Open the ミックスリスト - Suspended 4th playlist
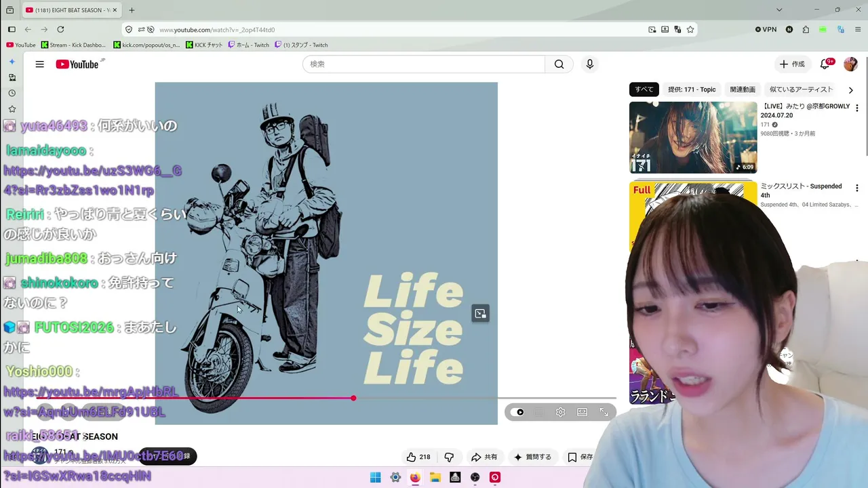868x488 pixels. 801,190
